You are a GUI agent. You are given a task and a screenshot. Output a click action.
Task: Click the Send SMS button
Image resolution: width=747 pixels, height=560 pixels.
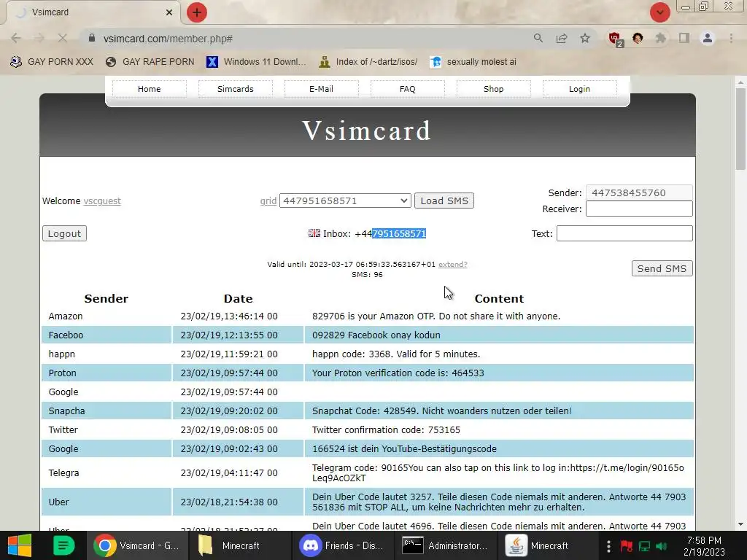[662, 268]
